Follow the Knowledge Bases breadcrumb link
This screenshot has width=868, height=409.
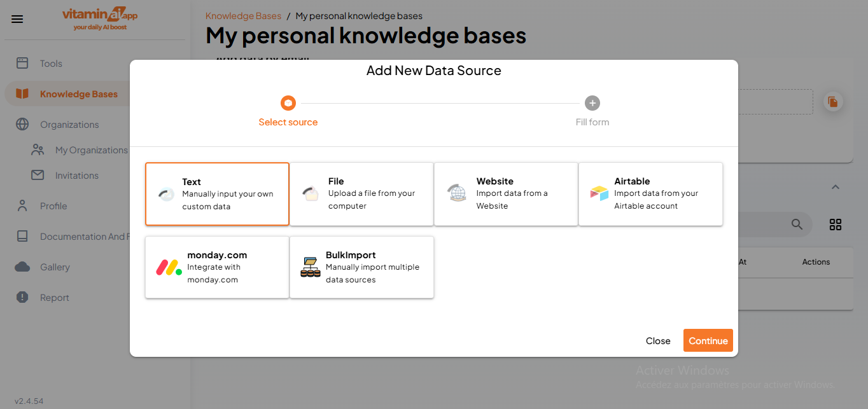click(243, 15)
